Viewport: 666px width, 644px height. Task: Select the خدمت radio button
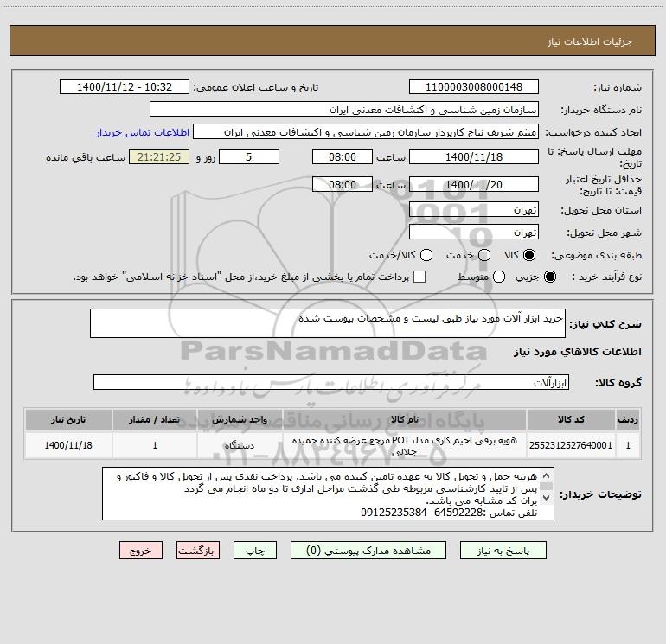tap(484, 255)
